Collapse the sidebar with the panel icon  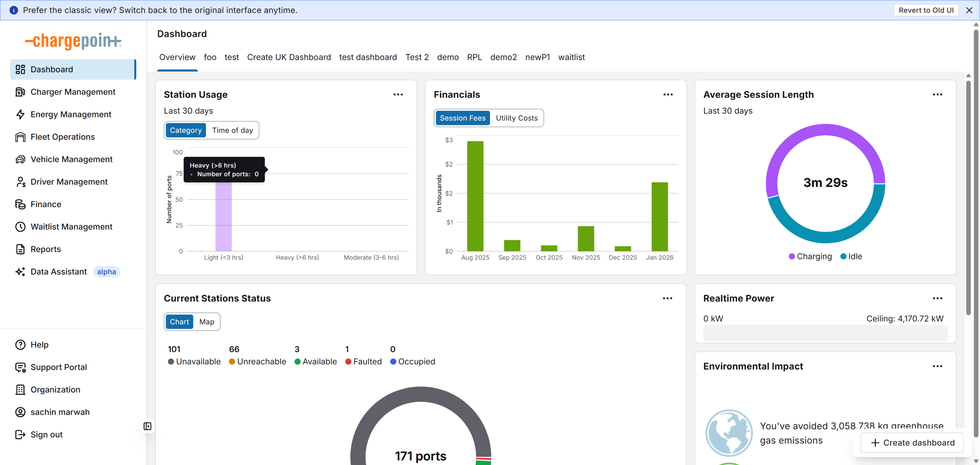(147, 426)
